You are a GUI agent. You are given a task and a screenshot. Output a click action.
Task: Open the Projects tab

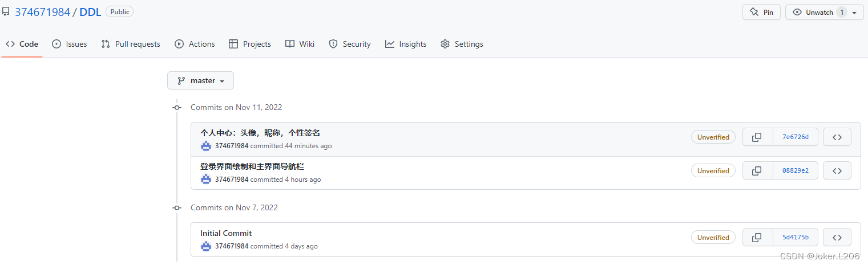click(x=250, y=44)
